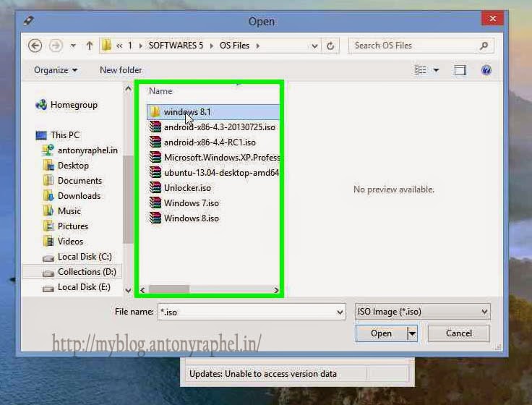Click the search magnifier icon
Viewport: 532px width, 405px height.
pyautogui.click(x=484, y=46)
